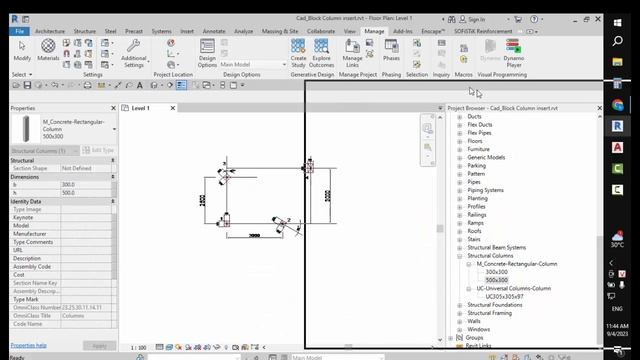
Task: Select the Modify tool in the ribbon
Action: pyautogui.click(x=22, y=50)
